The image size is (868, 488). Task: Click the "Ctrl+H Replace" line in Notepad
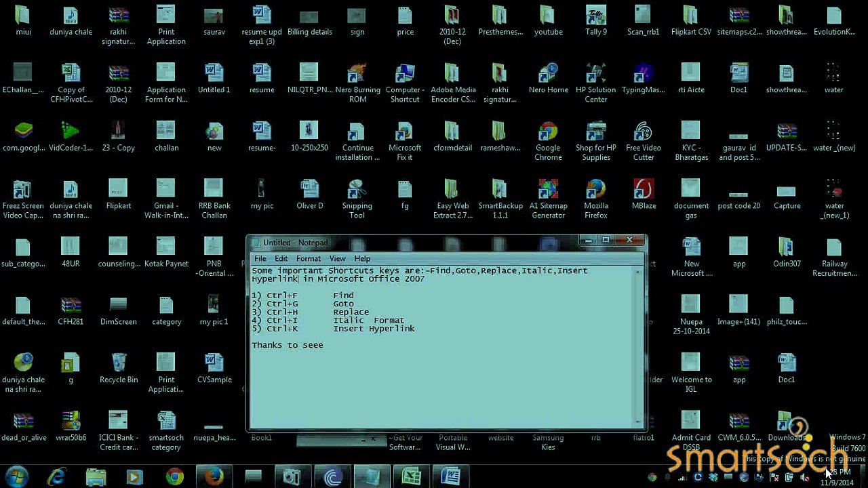(x=311, y=312)
